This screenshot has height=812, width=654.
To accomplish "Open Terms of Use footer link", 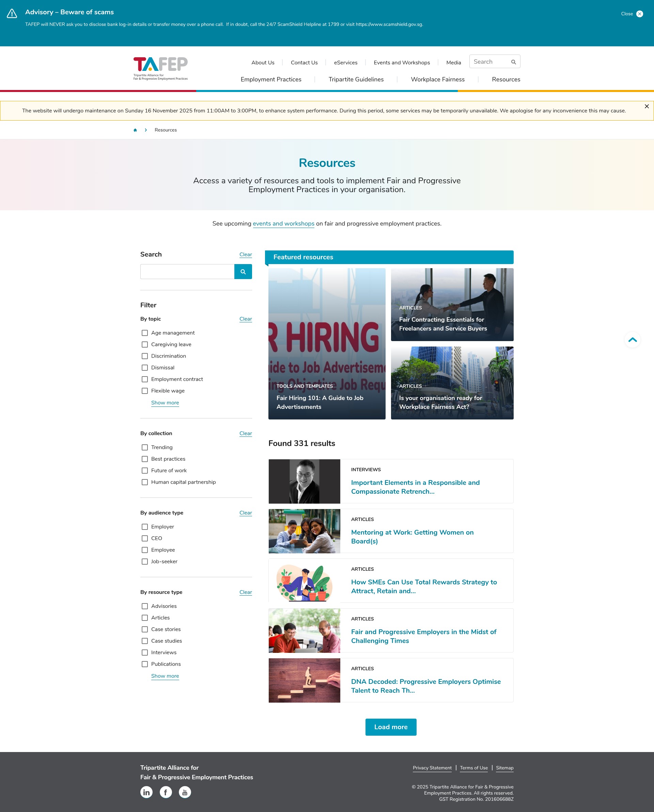I will [473, 768].
